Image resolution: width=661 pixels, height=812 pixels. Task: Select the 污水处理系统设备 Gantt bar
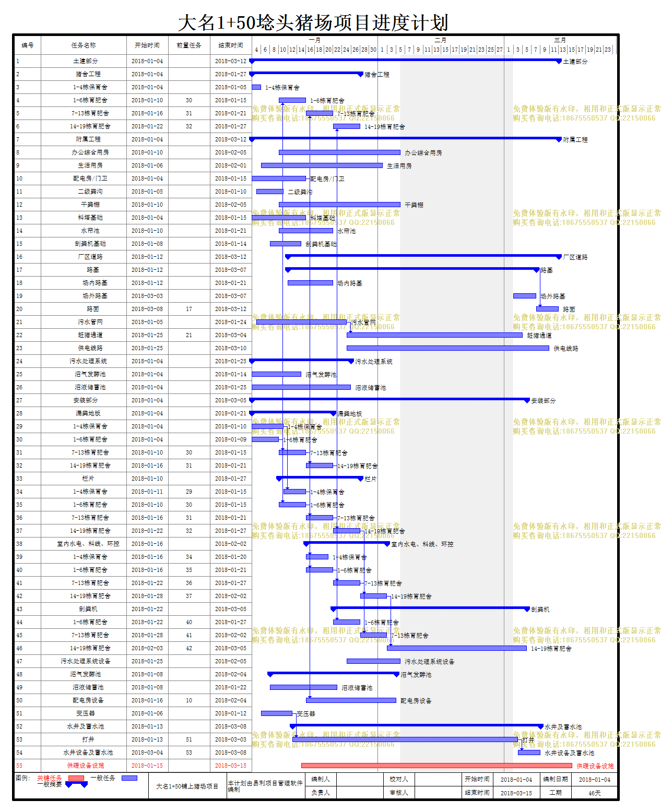pyautogui.click(x=373, y=661)
